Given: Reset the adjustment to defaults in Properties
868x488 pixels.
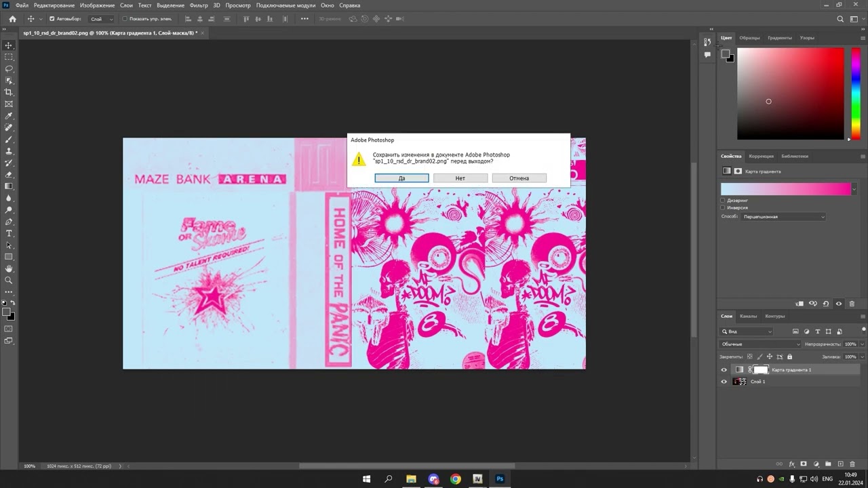Looking at the screenshot, I should point(826,304).
